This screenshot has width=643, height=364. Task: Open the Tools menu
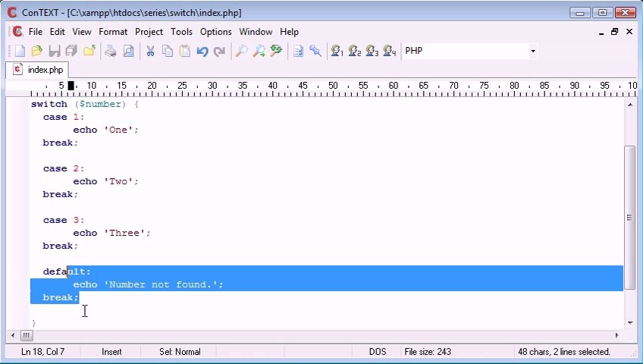click(x=181, y=32)
